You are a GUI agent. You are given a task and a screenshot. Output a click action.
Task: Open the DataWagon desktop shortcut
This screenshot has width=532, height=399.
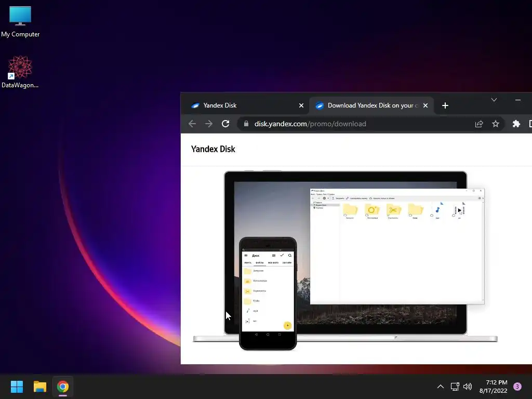(20, 72)
